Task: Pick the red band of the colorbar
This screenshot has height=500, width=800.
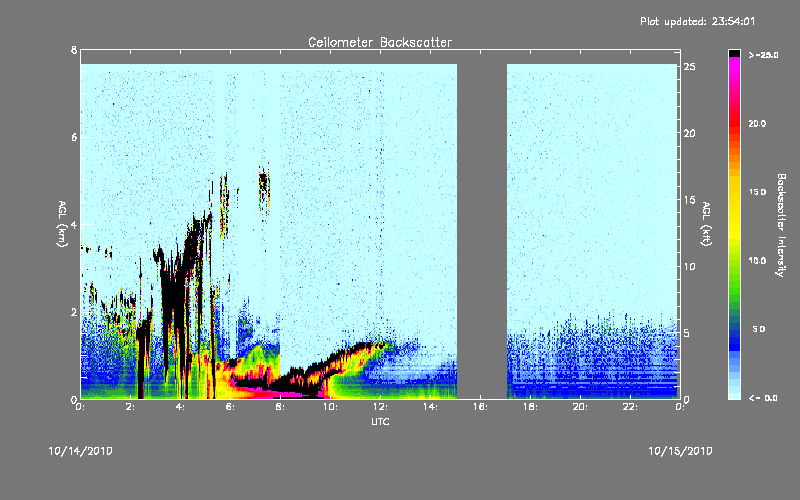Action: tap(734, 122)
